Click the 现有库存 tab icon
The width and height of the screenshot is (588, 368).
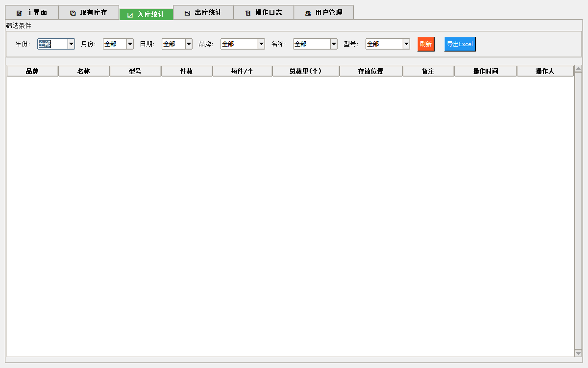(x=73, y=13)
